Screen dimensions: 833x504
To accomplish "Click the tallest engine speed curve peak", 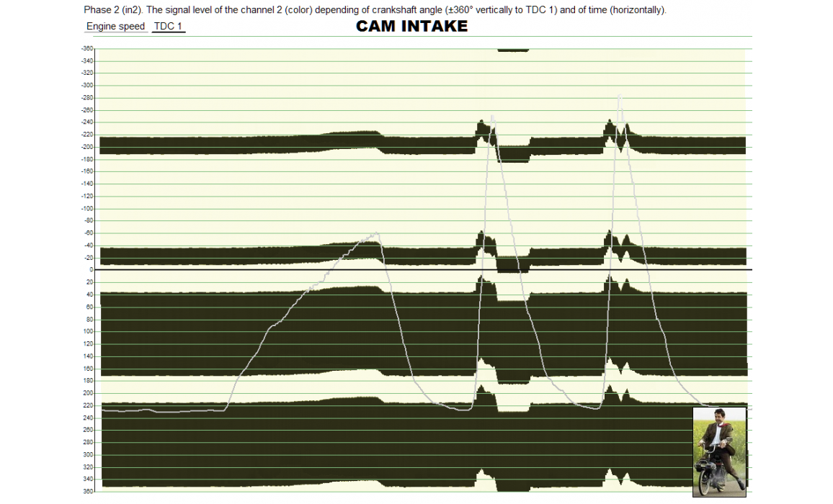I will coord(619,96).
